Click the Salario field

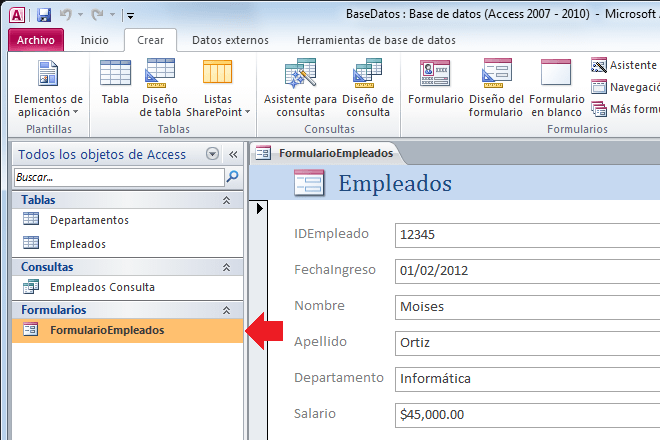(527, 415)
